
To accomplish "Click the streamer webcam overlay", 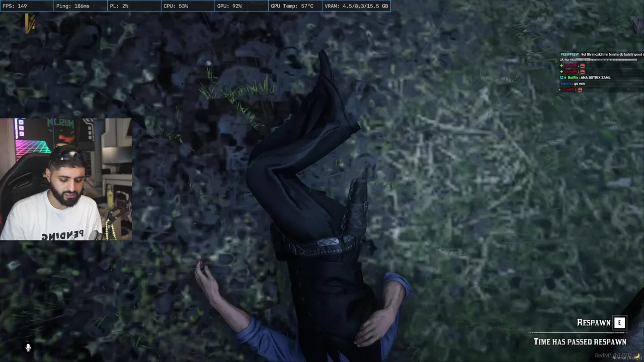I will (66, 179).
